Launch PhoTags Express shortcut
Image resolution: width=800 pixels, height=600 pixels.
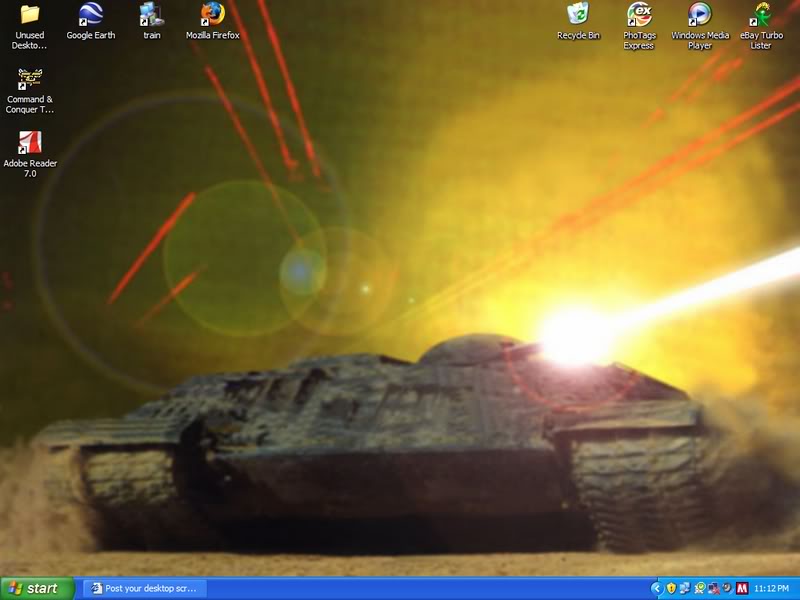(639, 27)
